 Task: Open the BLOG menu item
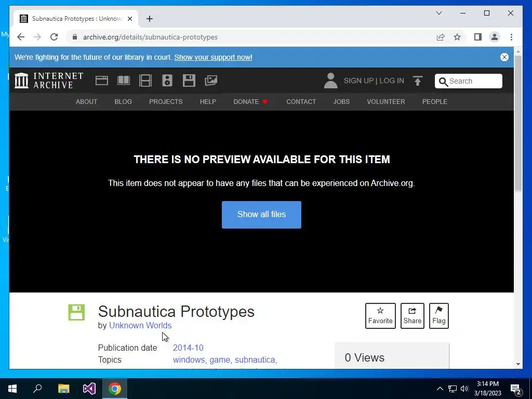click(x=123, y=102)
